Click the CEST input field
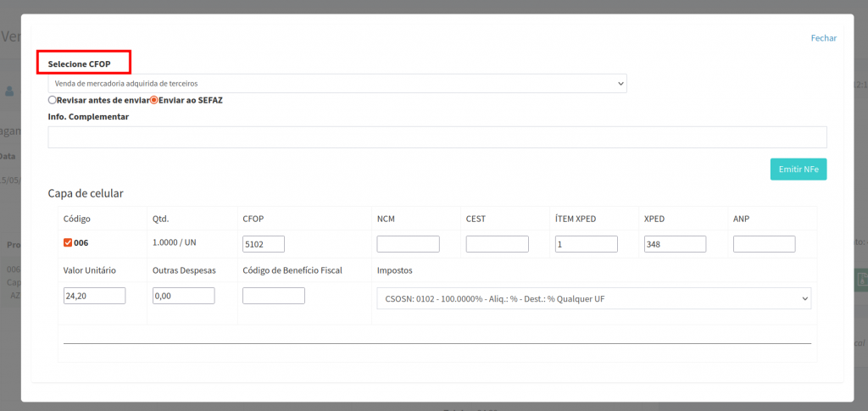868x411 pixels. pos(497,244)
